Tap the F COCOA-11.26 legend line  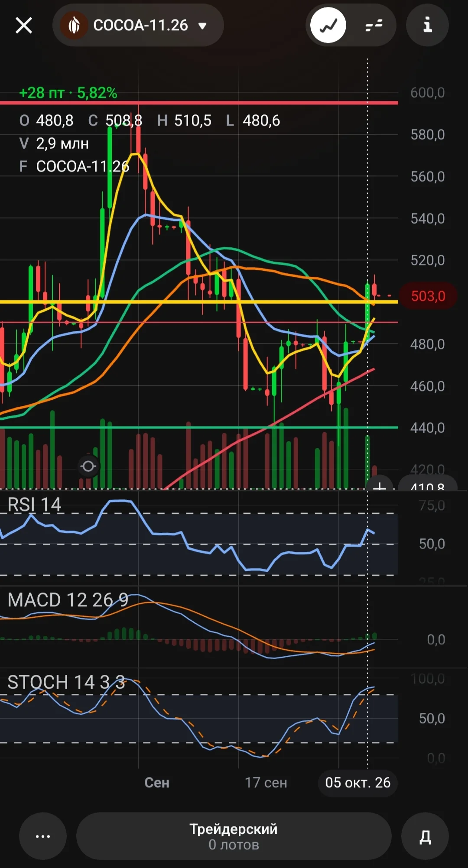point(74,166)
